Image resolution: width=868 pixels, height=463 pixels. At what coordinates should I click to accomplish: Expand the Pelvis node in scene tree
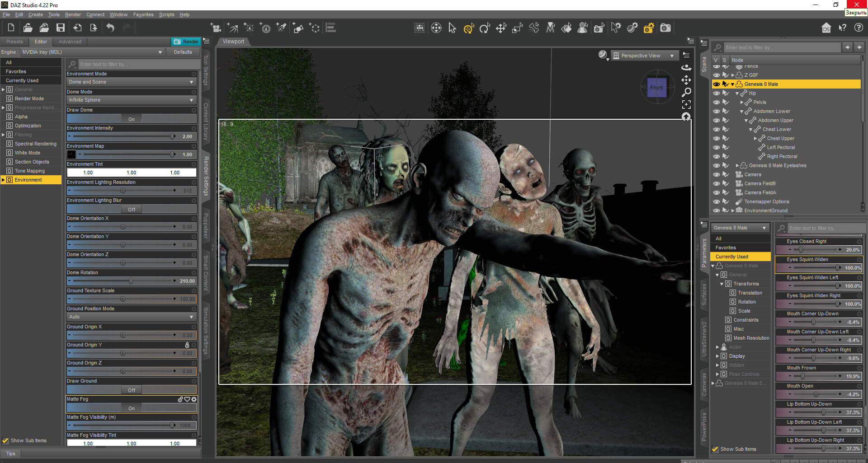click(741, 103)
